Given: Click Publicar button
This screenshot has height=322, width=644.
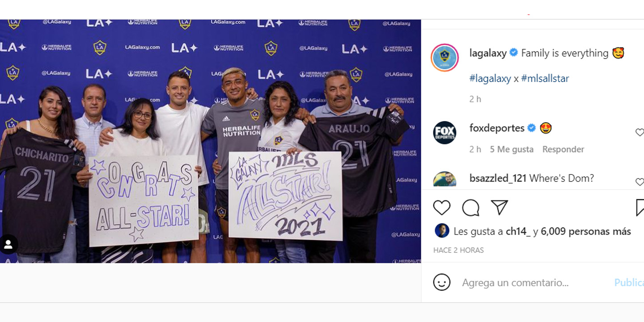Looking at the screenshot, I should [629, 283].
